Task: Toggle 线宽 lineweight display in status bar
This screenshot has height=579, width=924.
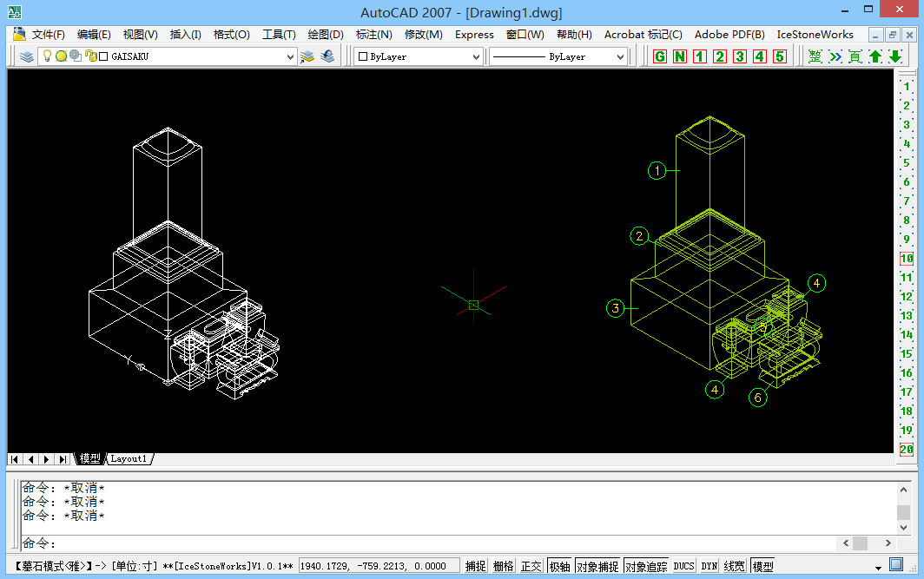Action: tap(735, 566)
